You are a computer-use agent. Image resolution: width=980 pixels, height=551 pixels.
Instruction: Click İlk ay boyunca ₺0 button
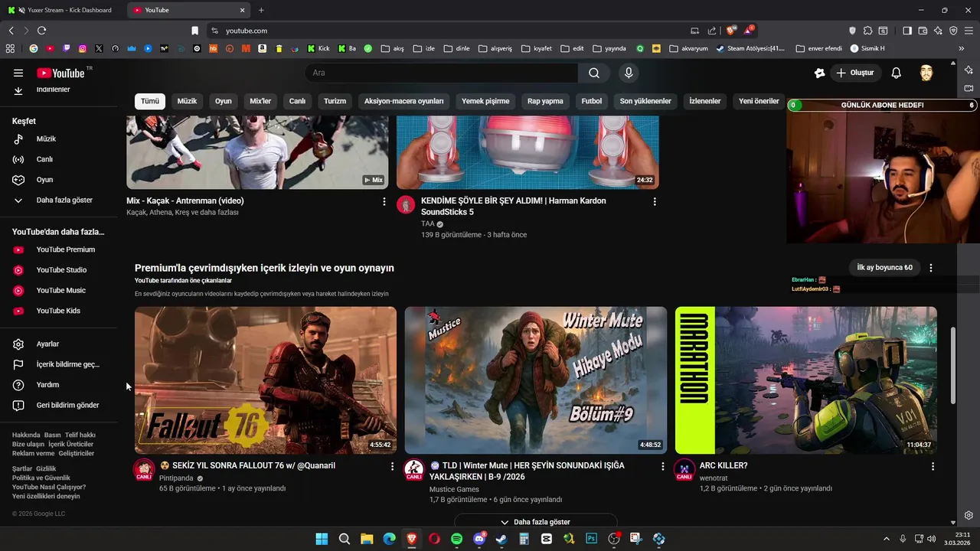[884, 268]
